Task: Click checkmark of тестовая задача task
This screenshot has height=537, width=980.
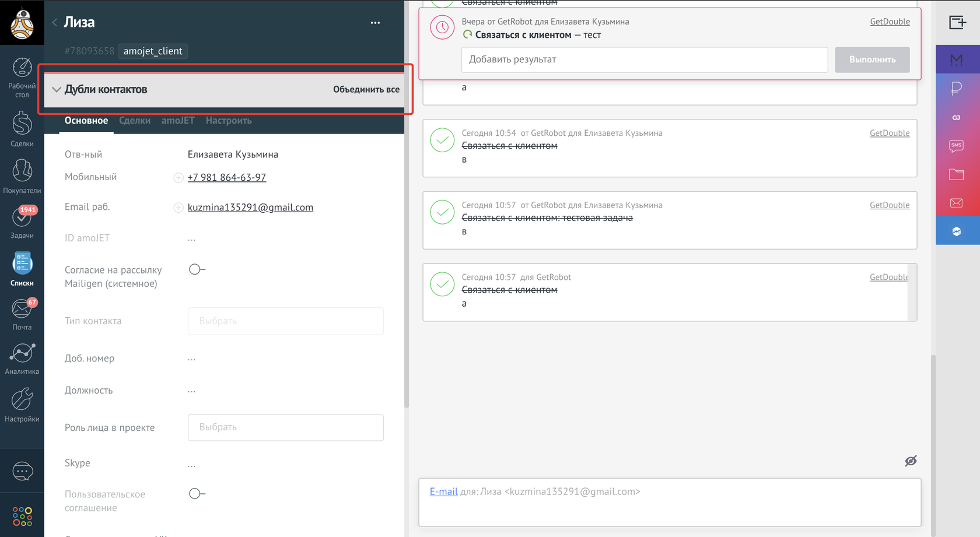Action: coord(442,212)
